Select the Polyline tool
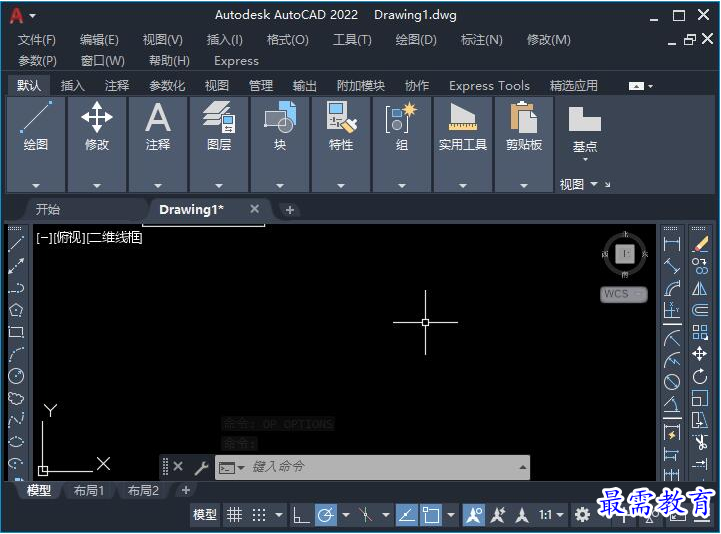721x534 pixels. pyautogui.click(x=16, y=288)
